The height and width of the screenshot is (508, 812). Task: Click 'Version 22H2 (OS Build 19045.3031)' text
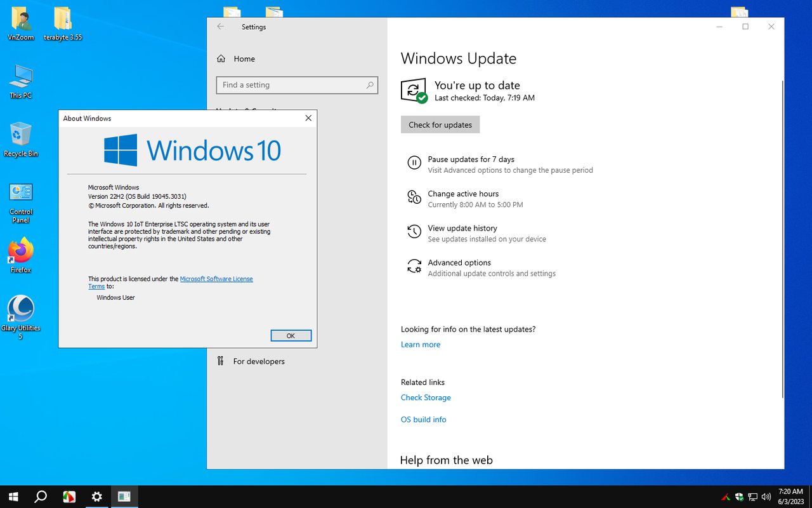point(137,196)
